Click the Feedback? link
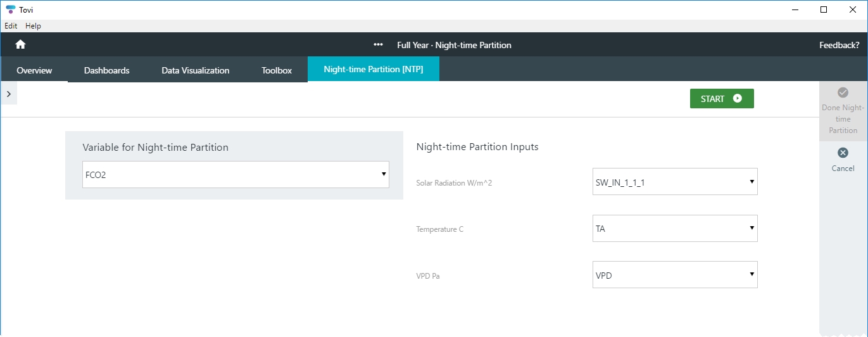868x337 pixels. click(x=840, y=45)
